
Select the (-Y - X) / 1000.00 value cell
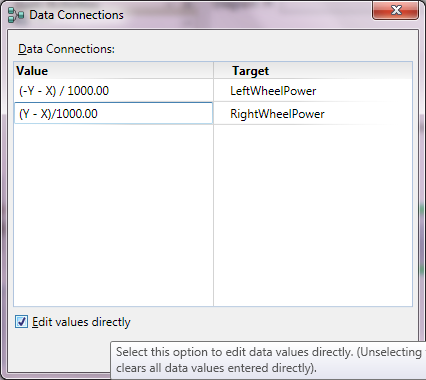[113, 91]
